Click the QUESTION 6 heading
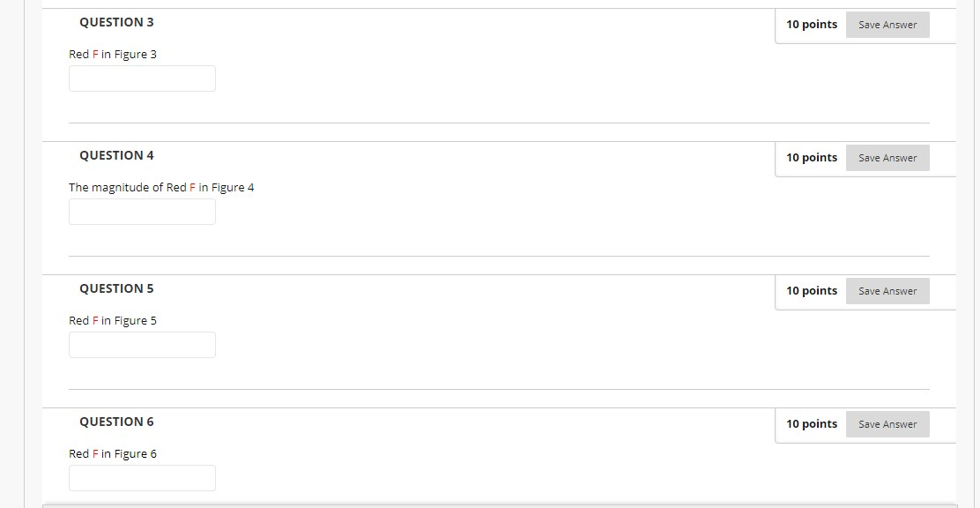 (116, 422)
